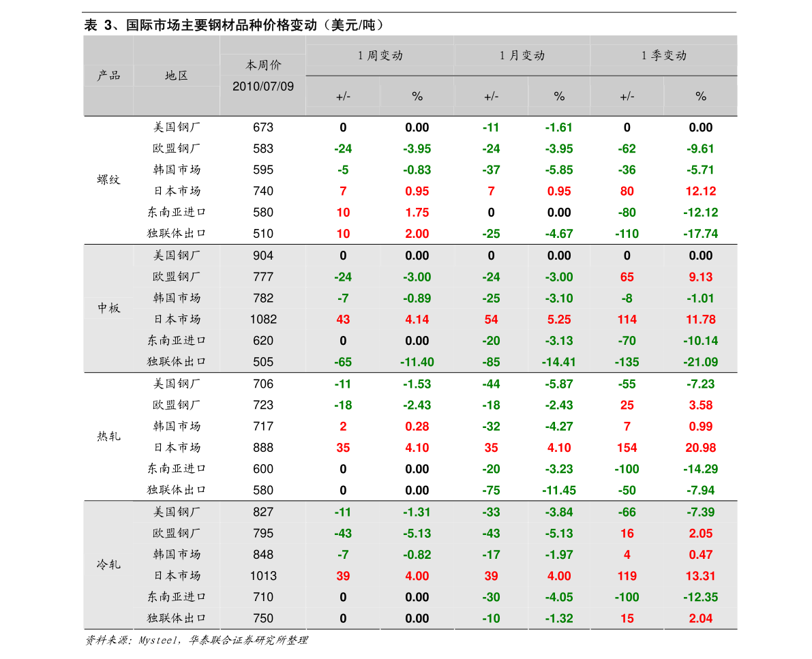Image resolution: width=812 pixels, height=659 pixels.
Task: Click price 673 for 螺纹 美国钢厂
Action: (263, 127)
